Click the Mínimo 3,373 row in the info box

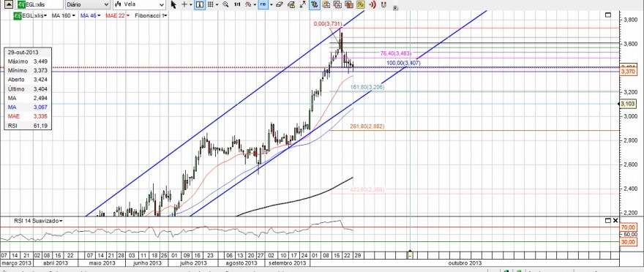[x=28, y=71]
